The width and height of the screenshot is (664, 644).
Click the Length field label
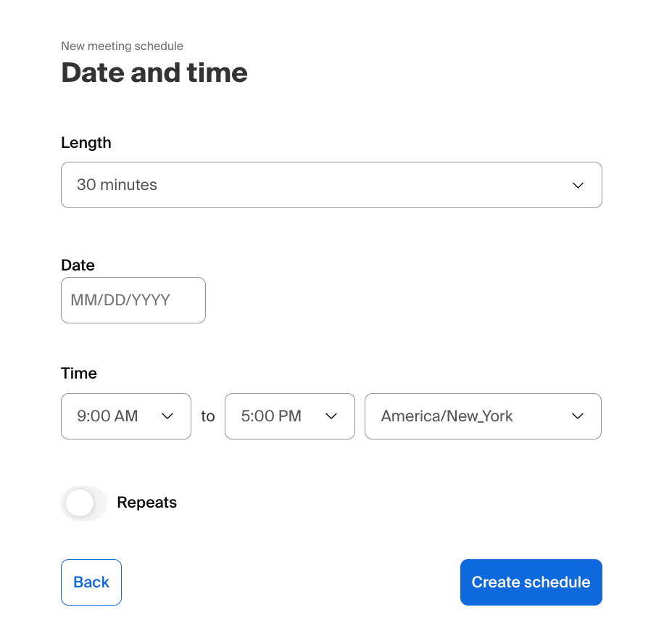[x=86, y=143]
